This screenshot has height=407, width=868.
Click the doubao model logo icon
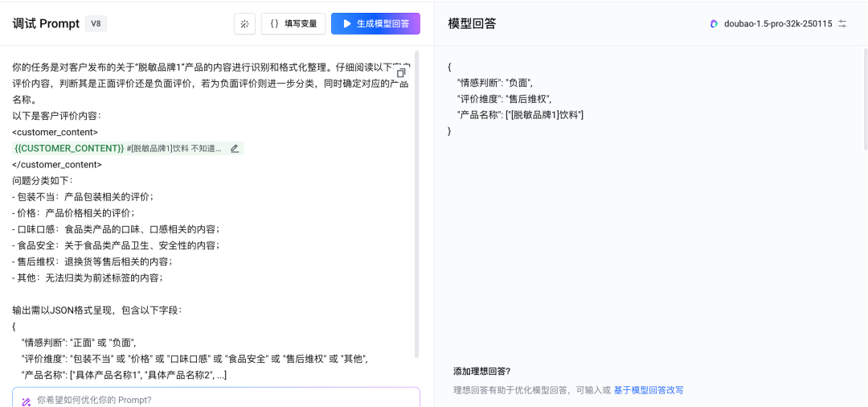714,24
